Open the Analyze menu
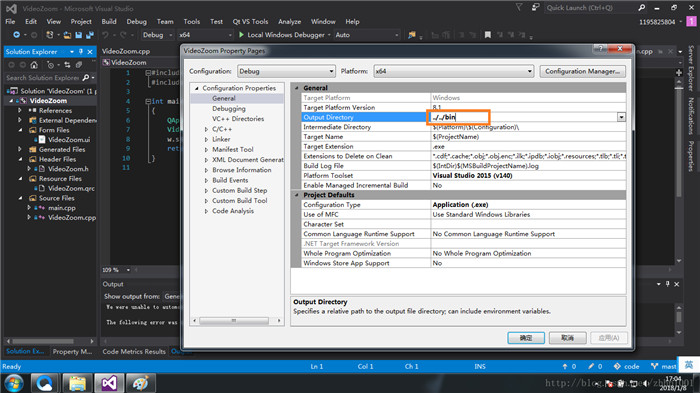This screenshot has height=393, width=700. [290, 21]
